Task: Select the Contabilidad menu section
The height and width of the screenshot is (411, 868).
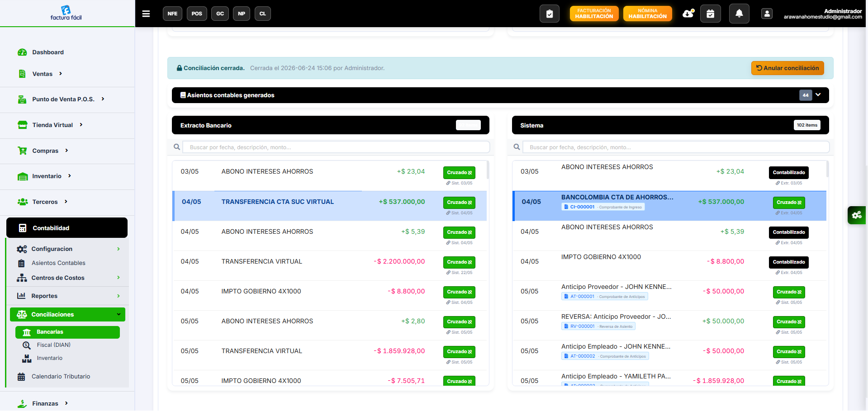Action: coord(67,228)
